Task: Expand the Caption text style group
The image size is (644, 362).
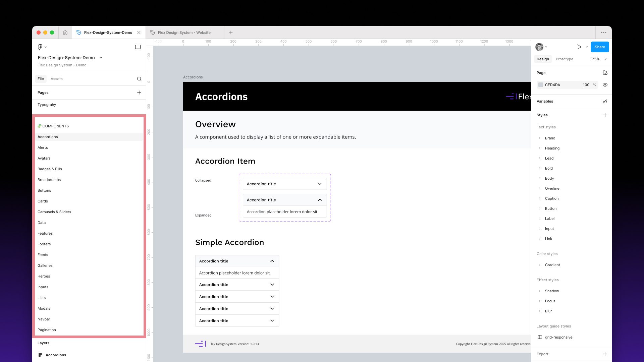Action: point(540,198)
